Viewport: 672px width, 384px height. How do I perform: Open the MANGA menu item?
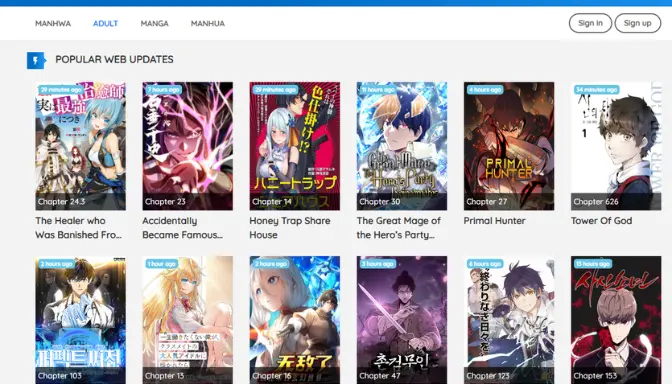(x=154, y=24)
